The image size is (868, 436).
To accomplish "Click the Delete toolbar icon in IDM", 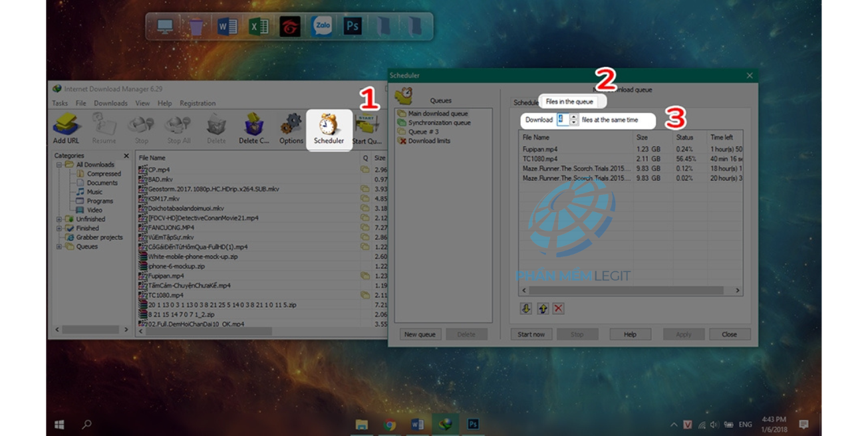I will pos(216,128).
